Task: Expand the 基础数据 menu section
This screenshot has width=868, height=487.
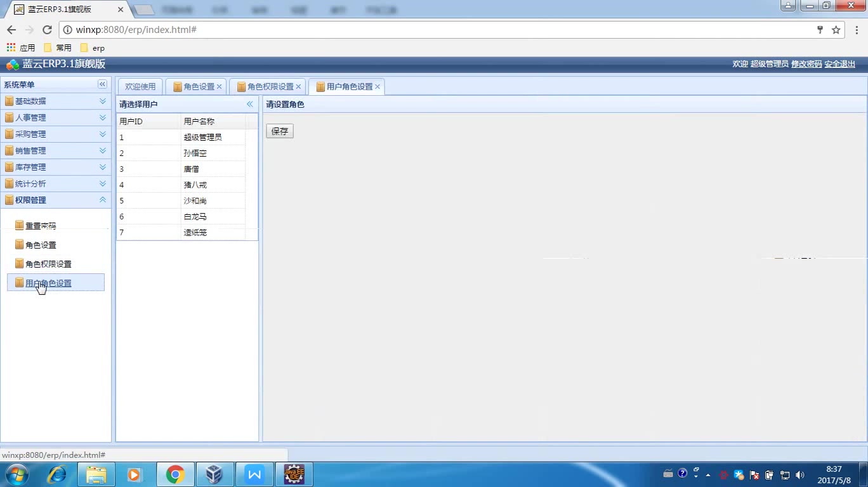Action: click(x=56, y=101)
